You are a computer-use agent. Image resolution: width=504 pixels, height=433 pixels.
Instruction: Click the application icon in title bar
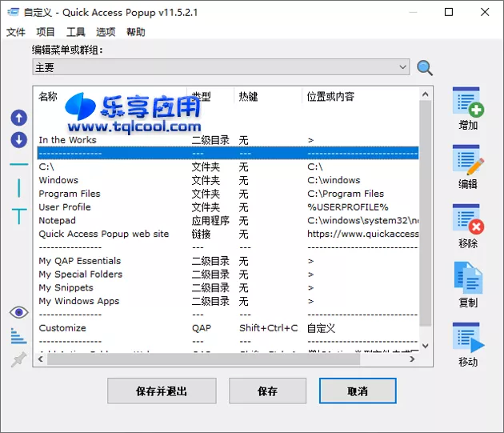[13, 12]
